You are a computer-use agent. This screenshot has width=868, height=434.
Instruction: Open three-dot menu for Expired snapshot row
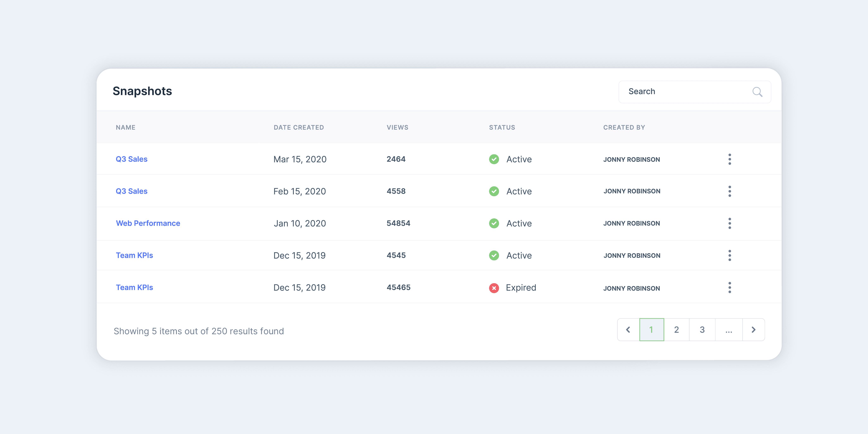pos(730,287)
